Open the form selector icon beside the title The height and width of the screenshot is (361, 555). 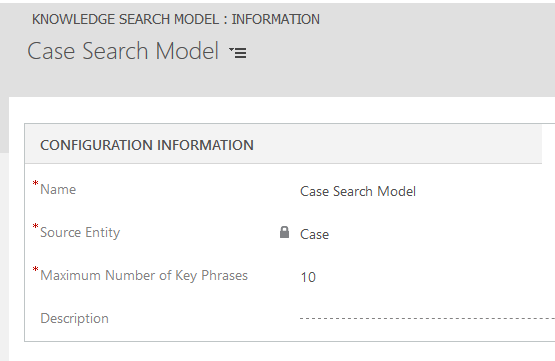(238, 52)
